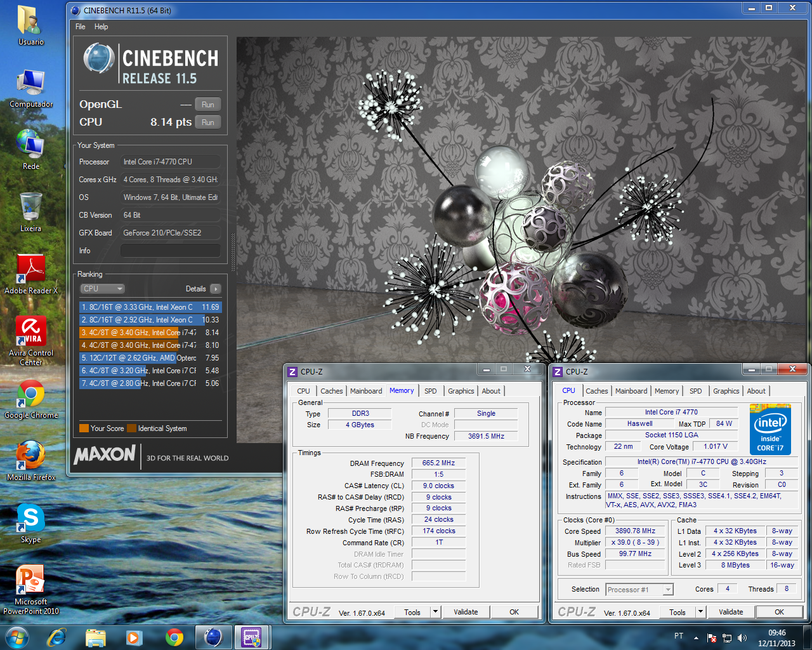The width and height of the screenshot is (812, 650).
Task: Select ranking row 6 with score 5.48
Action: tap(150, 371)
